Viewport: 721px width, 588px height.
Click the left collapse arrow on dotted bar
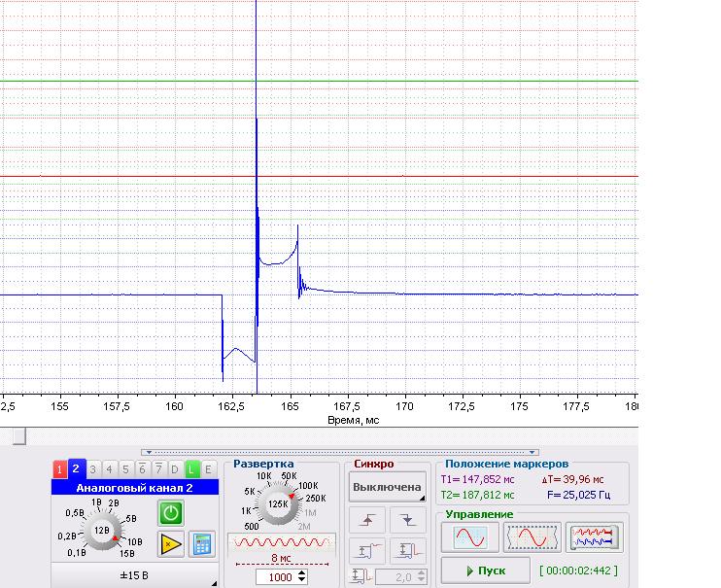(149, 452)
